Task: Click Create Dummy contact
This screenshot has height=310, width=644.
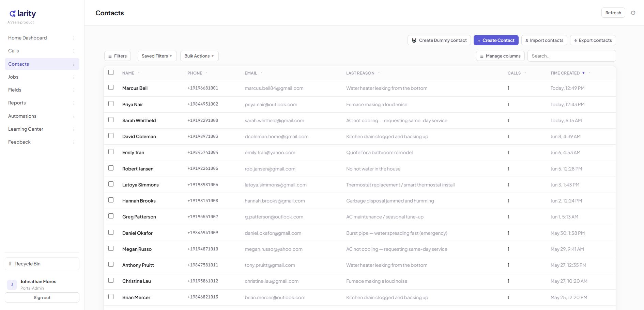Action: [x=439, y=40]
